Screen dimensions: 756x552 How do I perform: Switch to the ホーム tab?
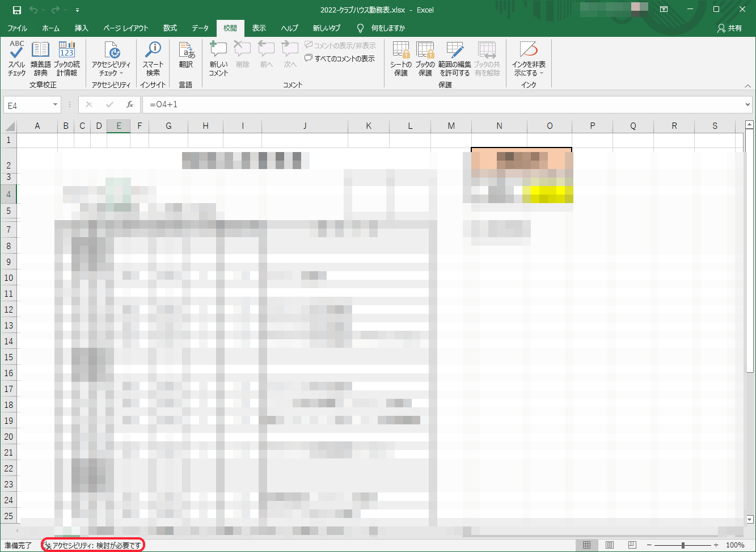pyautogui.click(x=50, y=28)
